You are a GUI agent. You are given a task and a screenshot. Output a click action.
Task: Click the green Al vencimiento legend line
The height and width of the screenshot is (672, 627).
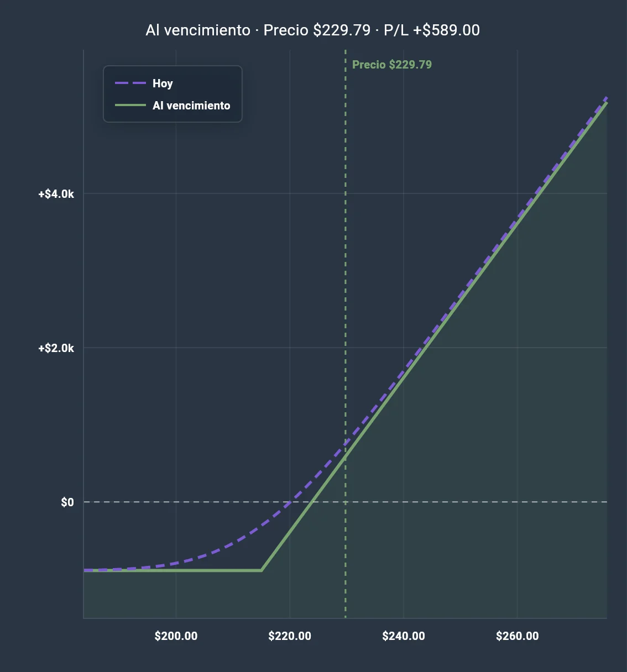[x=130, y=106]
